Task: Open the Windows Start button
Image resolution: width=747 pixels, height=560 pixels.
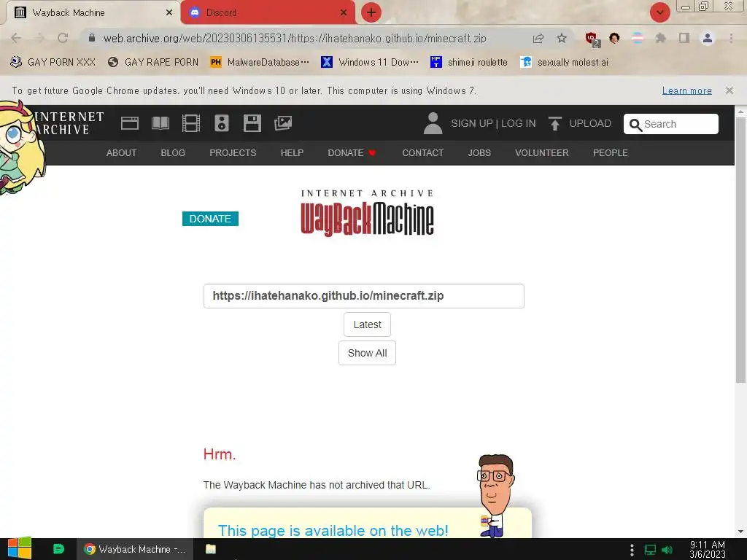Action: [20, 548]
